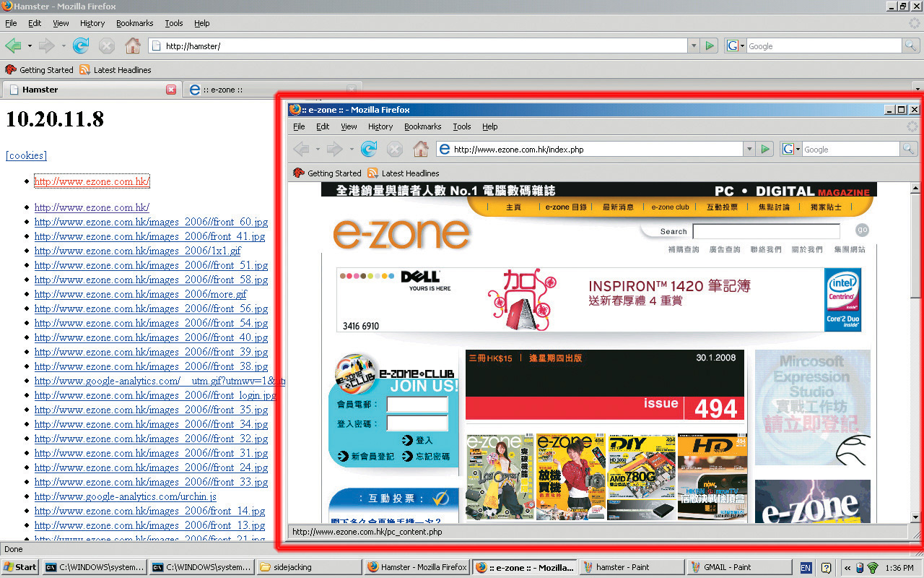Open Getting Started bookmark in Hamster window
The image size is (924, 578).
[39, 70]
